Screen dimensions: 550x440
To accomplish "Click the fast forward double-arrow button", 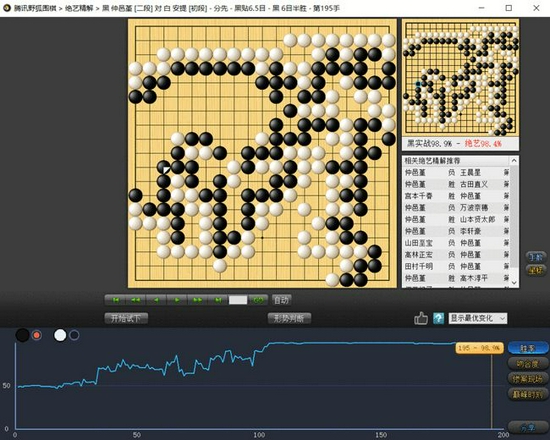I will pyautogui.click(x=197, y=300).
